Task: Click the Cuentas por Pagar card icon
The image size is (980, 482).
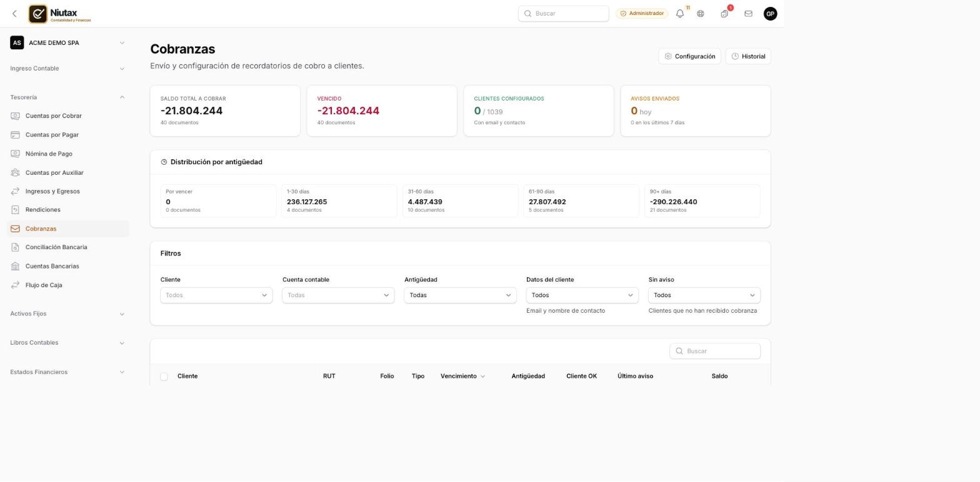Action: (15, 135)
